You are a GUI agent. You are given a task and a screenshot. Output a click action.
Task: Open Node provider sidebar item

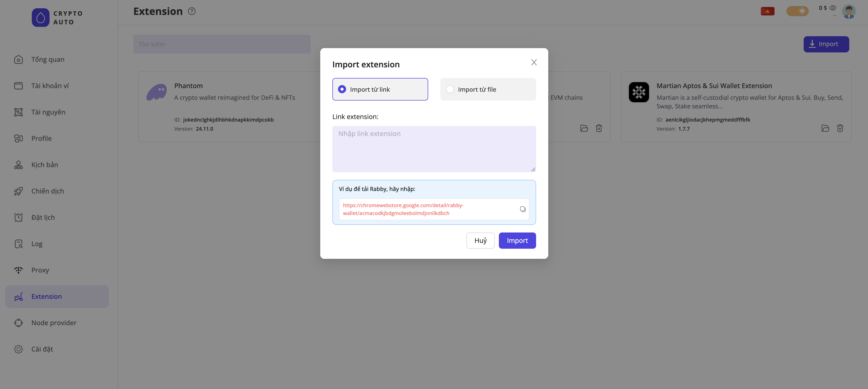point(53,323)
